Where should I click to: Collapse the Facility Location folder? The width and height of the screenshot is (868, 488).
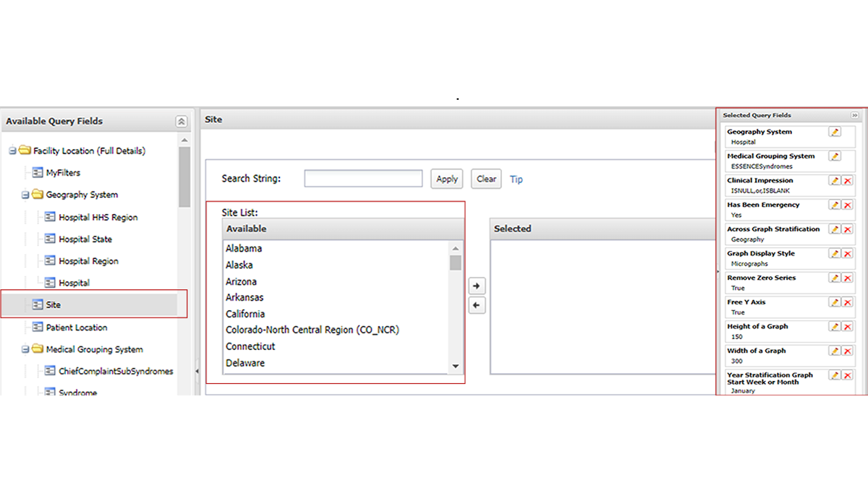tap(13, 151)
